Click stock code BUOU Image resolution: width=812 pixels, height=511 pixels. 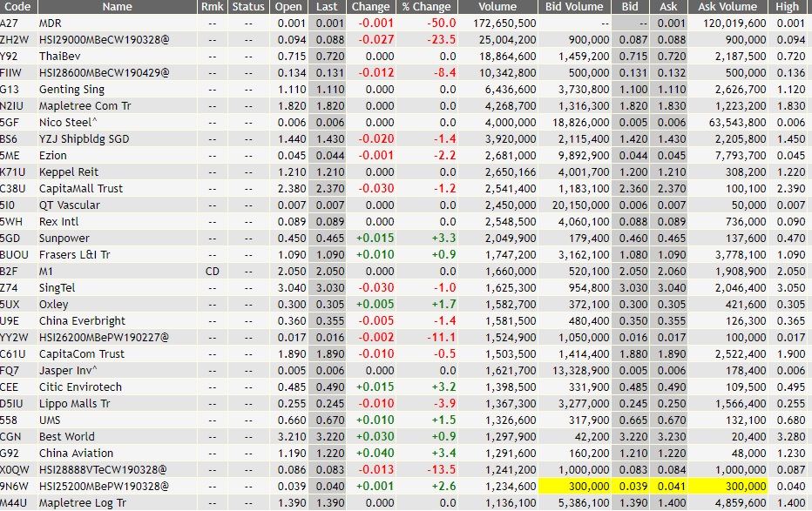click(x=15, y=255)
